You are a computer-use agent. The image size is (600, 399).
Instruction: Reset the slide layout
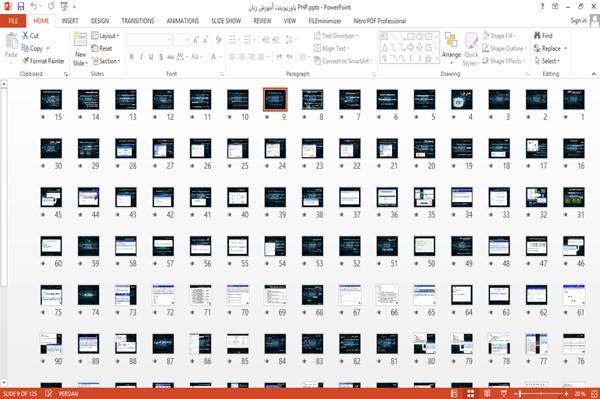click(102, 48)
